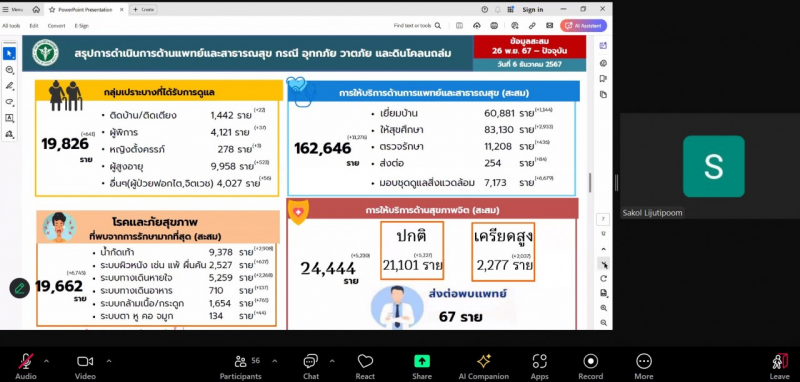The height and width of the screenshot is (382, 800).
Task: Open the React emoji menu
Action: point(365,366)
